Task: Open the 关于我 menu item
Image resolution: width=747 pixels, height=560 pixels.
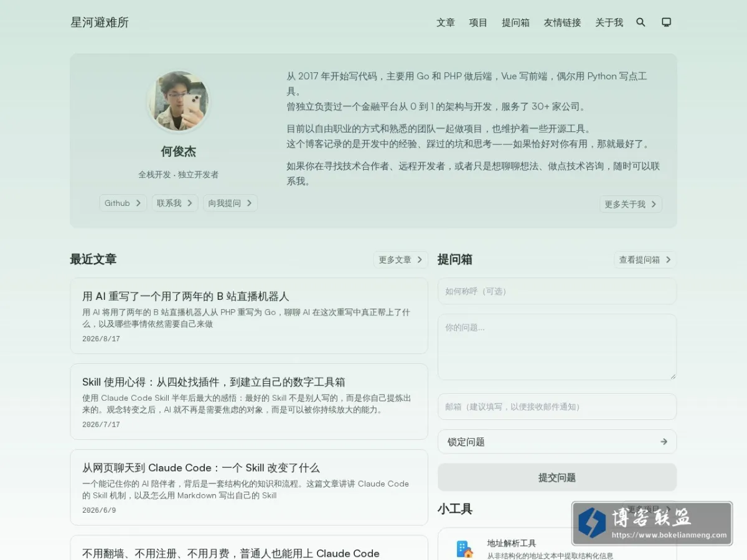Action: coord(609,22)
